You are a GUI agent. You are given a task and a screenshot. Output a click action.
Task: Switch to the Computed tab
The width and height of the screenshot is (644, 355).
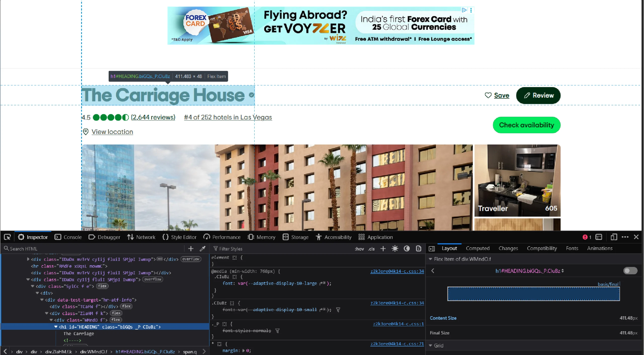pos(477,248)
